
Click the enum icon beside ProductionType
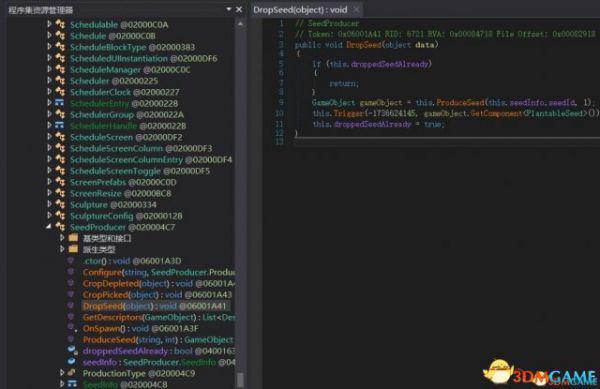point(72,373)
